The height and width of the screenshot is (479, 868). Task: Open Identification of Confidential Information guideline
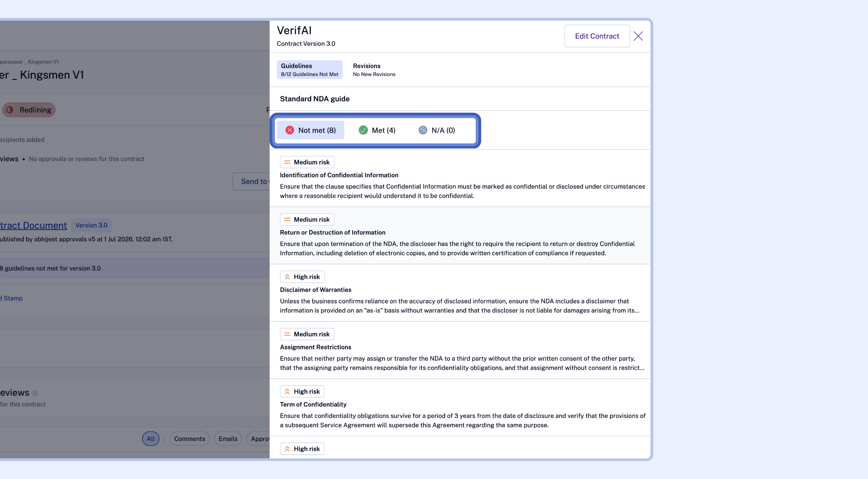(460, 178)
